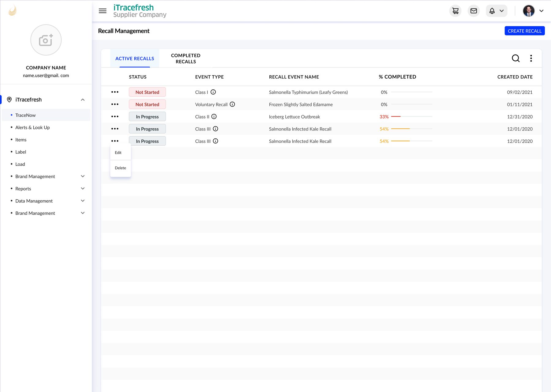The height and width of the screenshot is (392, 551).
Task: Click the 33% progress bar for Iceberg Lettuce
Action: tap(412, 116)
